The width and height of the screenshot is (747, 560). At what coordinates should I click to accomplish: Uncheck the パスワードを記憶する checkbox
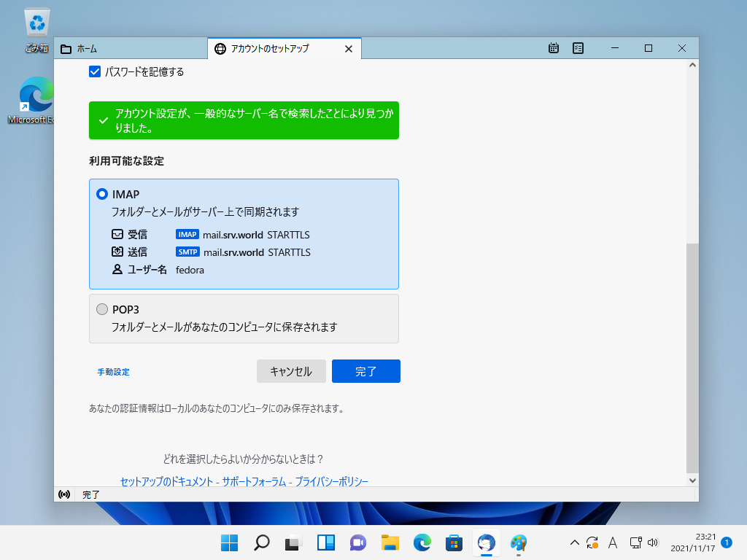tap(94, 71)
